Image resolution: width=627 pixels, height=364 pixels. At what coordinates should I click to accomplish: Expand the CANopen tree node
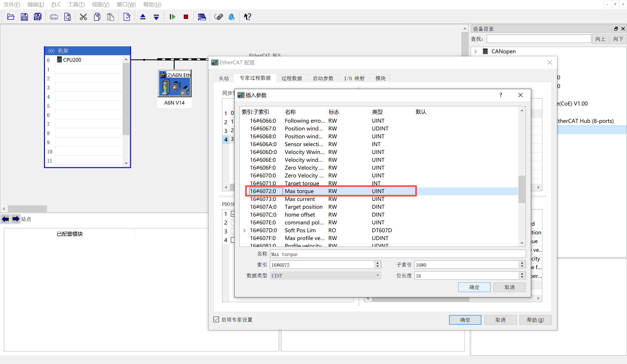point(476,52)
